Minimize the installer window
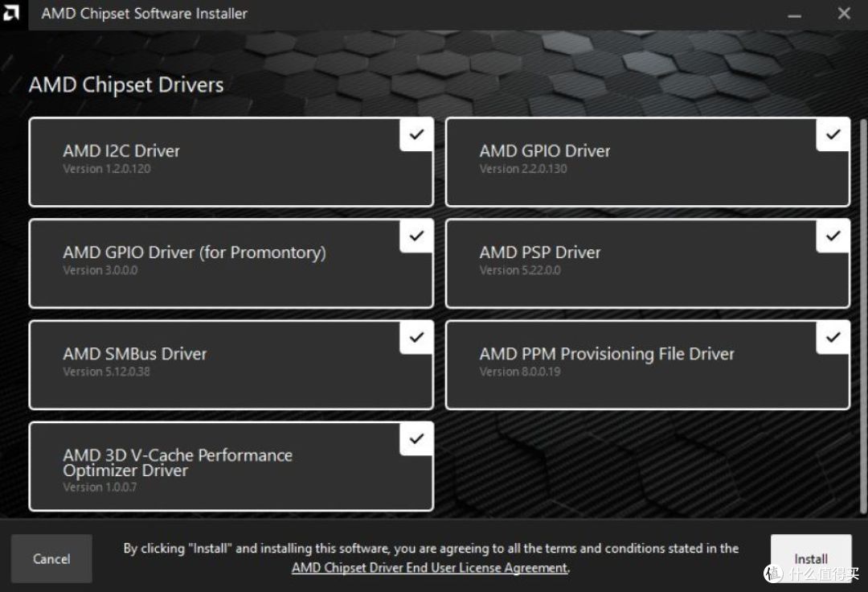The height and width of the screenshot is (592, 868). click(794, 14)
